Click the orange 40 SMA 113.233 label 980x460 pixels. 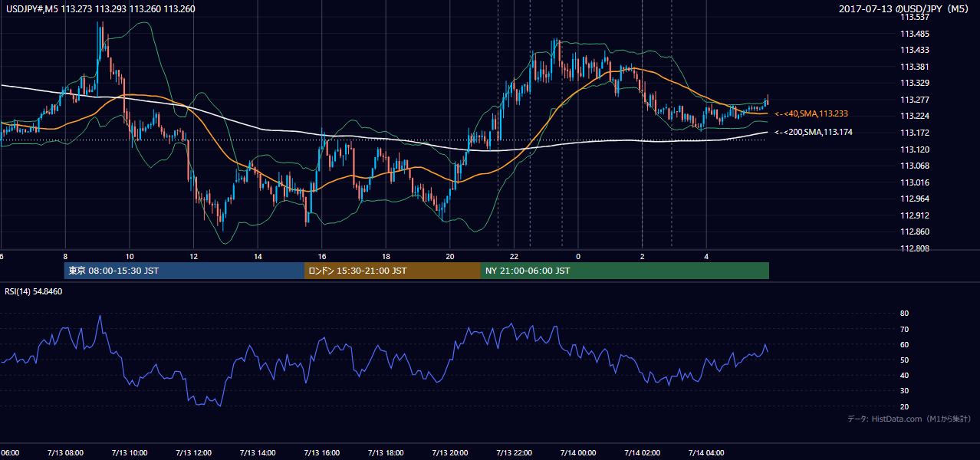click(x=811, y=113)
